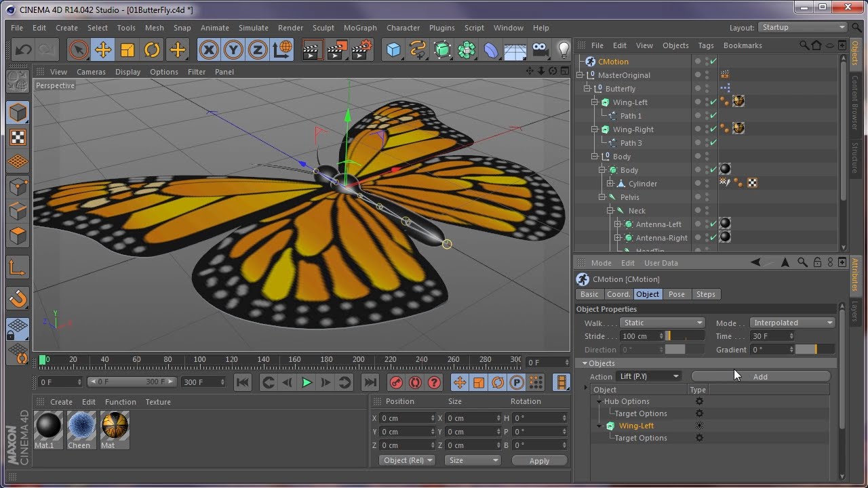Open the Render Settings
Viewport: 868px width, 488px height.
pyautogui.click(x=362, y=49)
